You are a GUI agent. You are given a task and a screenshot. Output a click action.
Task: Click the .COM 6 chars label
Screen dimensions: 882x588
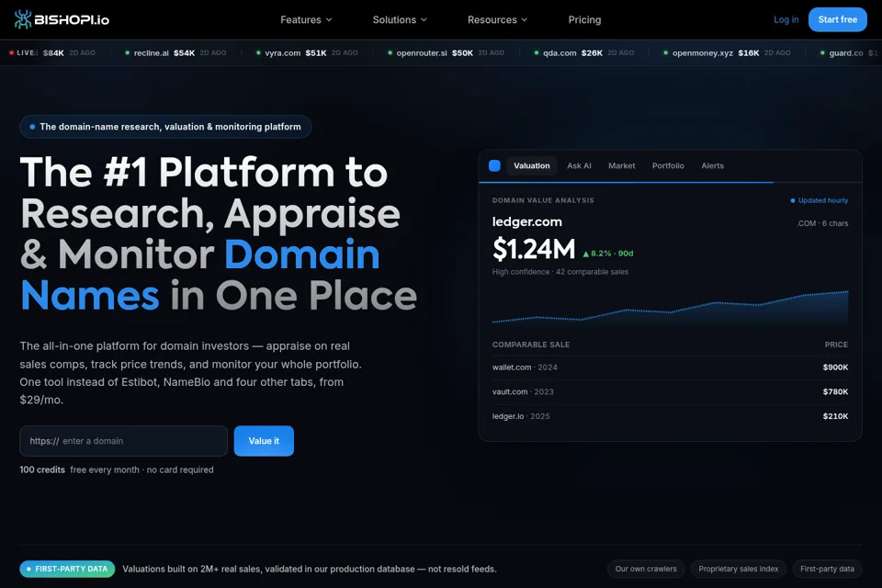point(822,223)
